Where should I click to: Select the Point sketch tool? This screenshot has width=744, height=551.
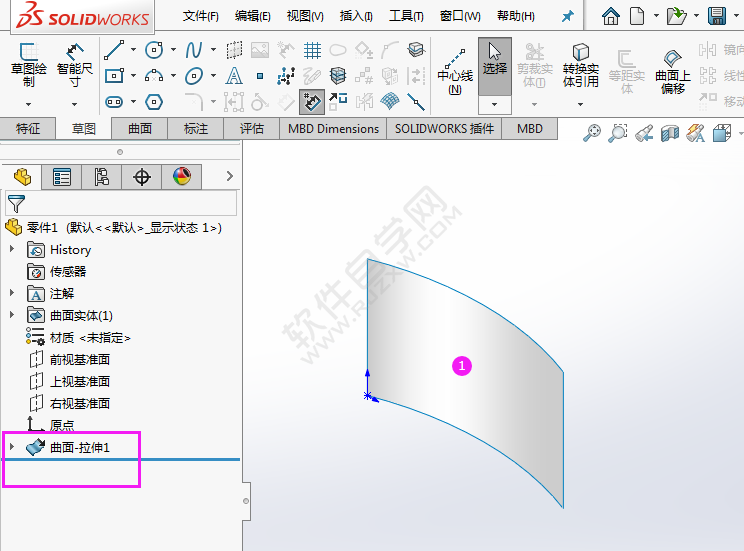pos(260,75)
